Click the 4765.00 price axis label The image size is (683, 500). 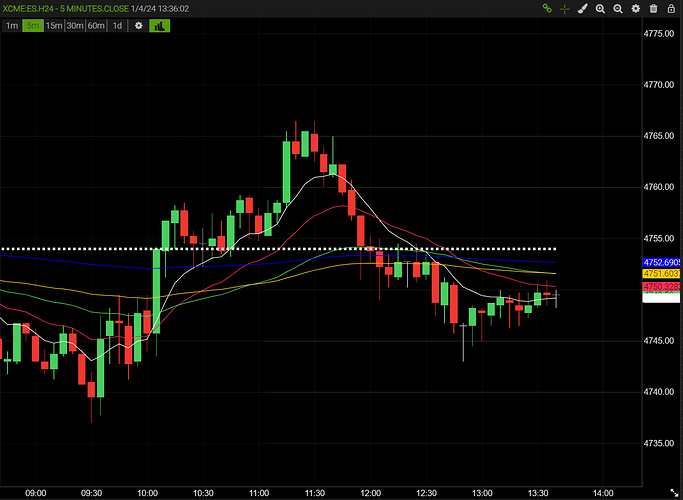click(659, 136)
